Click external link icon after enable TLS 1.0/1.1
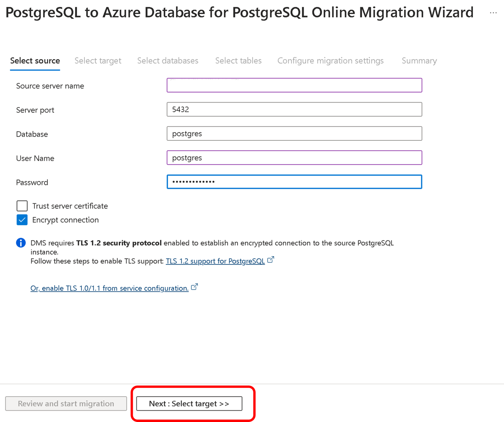 pos(194,287)
